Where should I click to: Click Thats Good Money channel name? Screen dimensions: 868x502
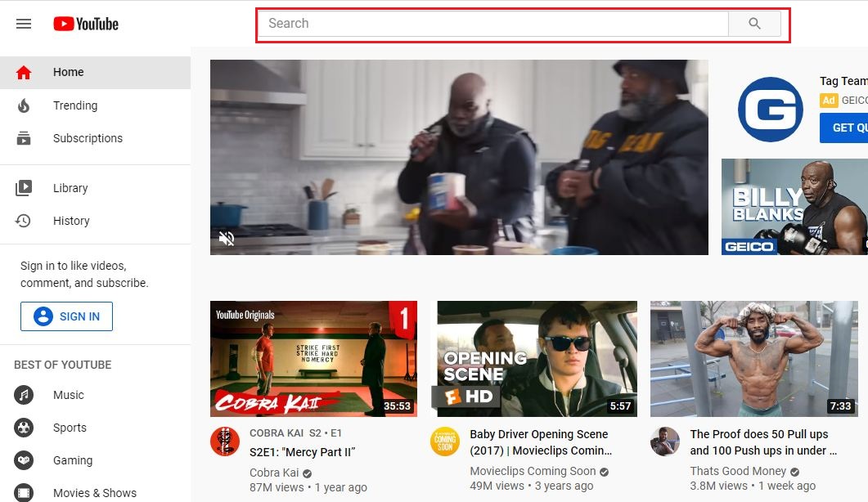[738, 471]
